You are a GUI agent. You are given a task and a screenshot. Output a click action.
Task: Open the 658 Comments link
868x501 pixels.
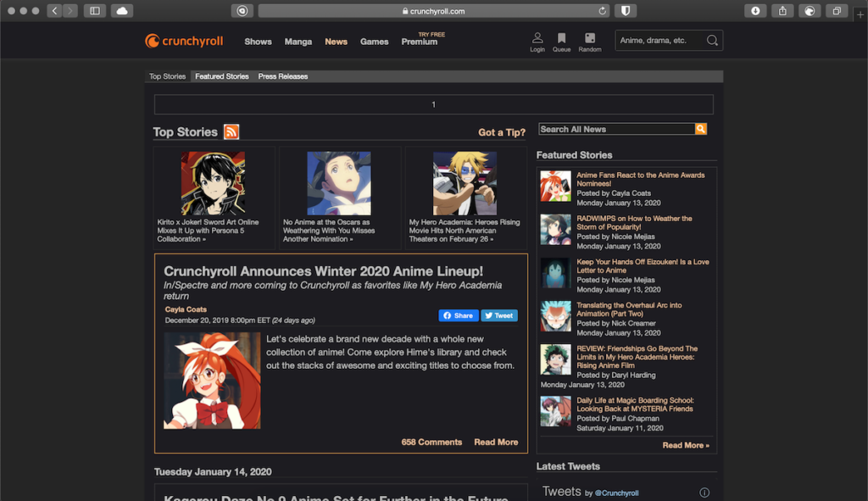(431, 442)
